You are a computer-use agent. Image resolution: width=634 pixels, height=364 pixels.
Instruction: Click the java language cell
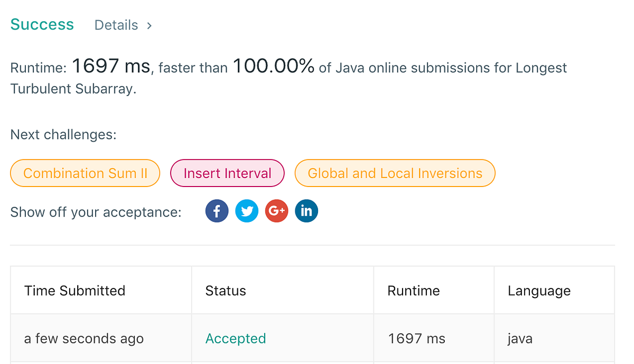click(519, 339)
